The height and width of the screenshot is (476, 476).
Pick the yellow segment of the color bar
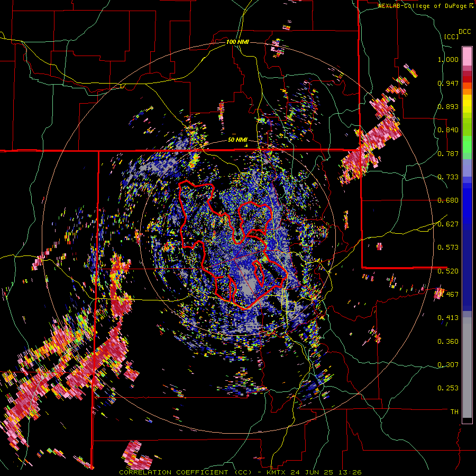(467, 104)
